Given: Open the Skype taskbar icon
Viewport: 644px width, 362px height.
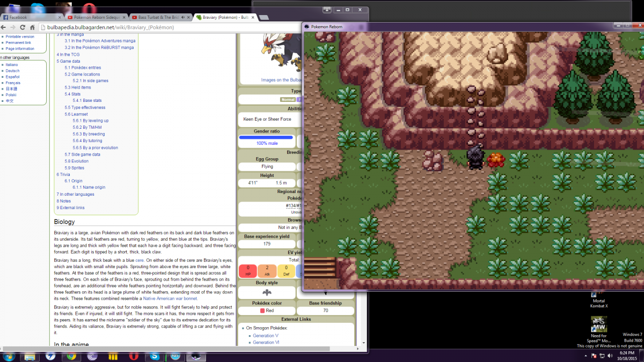Looking at the screenshot, I should [155, 356].
